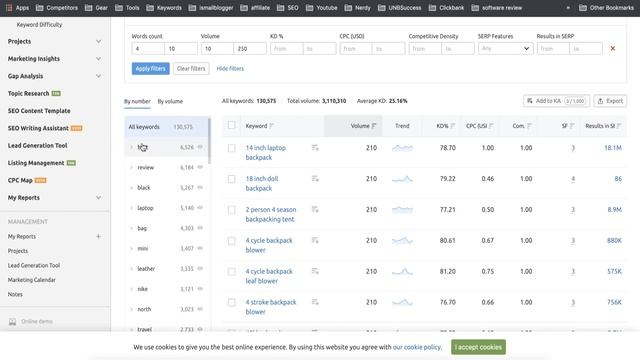The width and height of the screenshot is (640, 360).
Task: Open SEO Content Template in sidebar
Action: [39, 111]
